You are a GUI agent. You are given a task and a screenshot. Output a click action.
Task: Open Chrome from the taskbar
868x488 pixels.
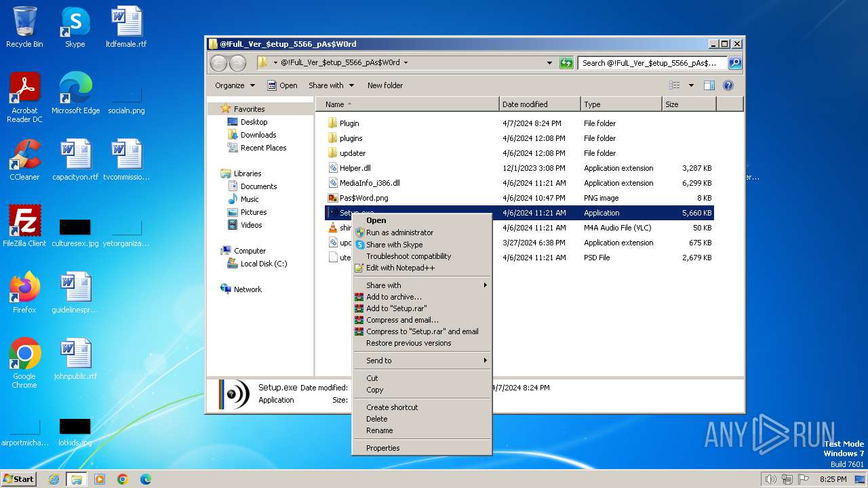tap(123, 479)
